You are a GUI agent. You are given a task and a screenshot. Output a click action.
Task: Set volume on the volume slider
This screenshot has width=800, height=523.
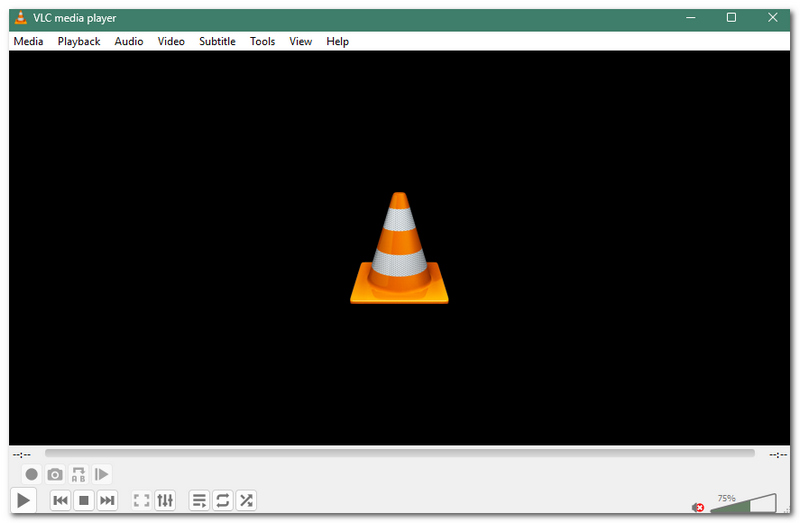[743, 503]
